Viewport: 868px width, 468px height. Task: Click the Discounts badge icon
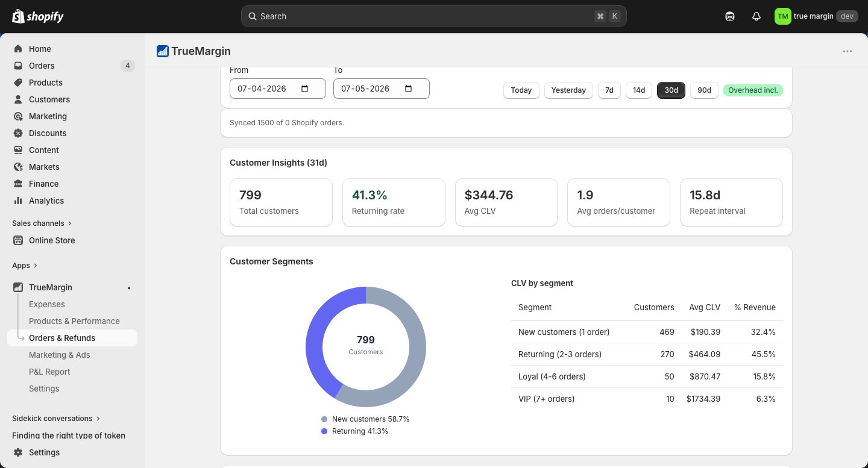point(18,133)
